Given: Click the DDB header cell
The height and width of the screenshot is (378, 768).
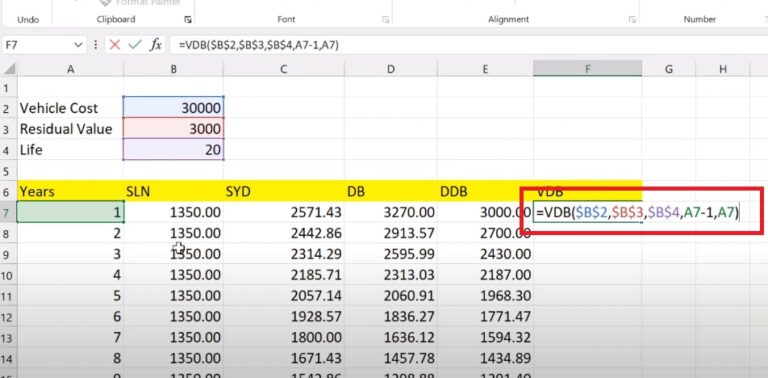Looking at the screenshot, I should (485, 191).
